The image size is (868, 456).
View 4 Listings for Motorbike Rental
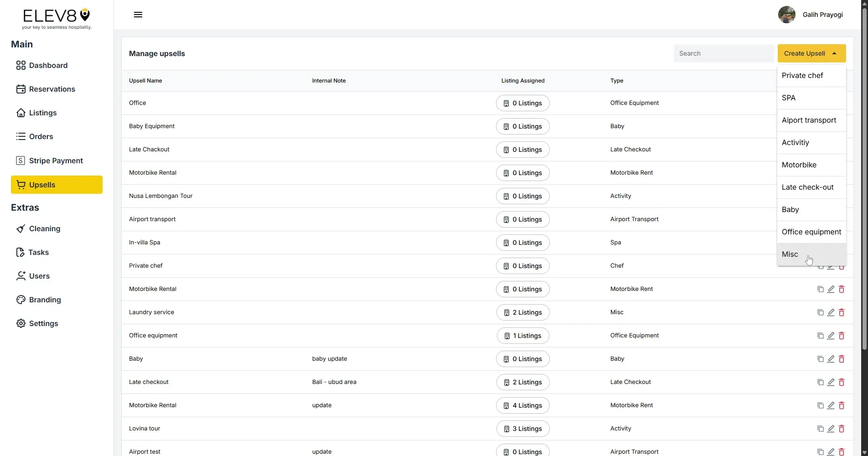(x=522, y=405)
